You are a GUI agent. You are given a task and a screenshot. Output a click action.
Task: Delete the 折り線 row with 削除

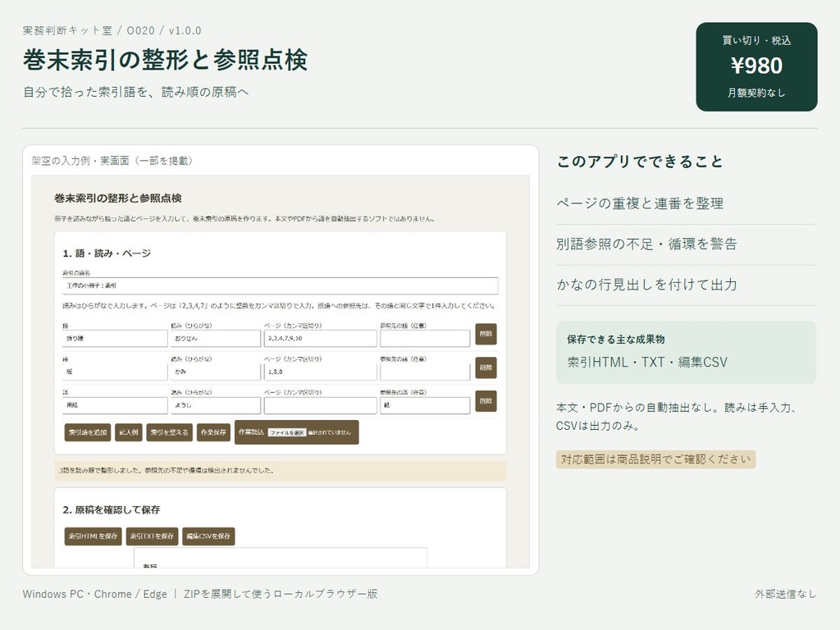(x=486, y=334)
